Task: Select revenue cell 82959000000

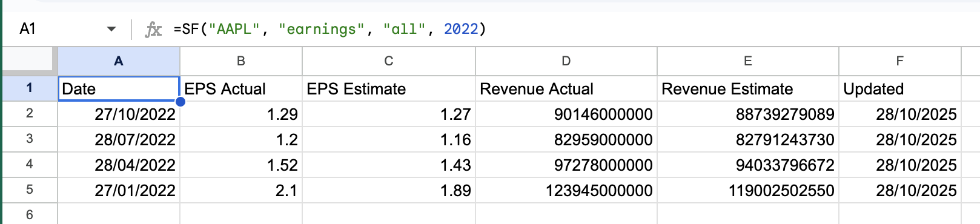Action: tap(566, 139)
